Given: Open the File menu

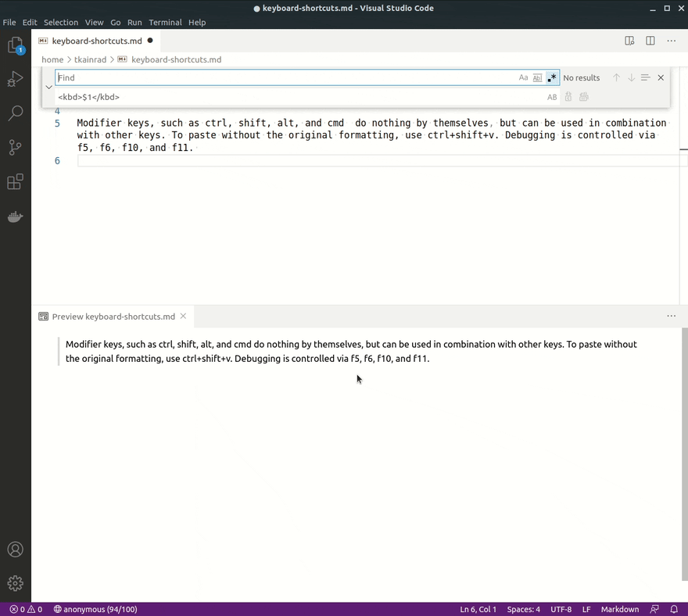Looking at the screenshot, I should tap(9, 23).
